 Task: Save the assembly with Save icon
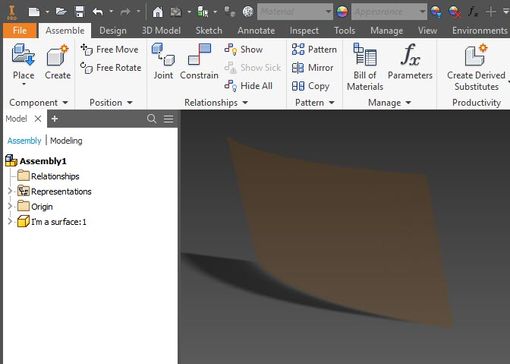[80, 12]
